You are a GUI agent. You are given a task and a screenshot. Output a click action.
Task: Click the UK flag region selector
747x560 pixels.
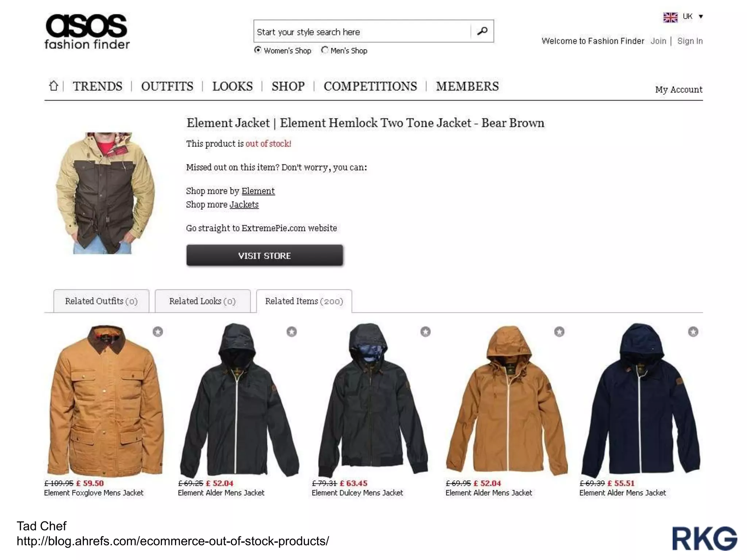(670, 17)
